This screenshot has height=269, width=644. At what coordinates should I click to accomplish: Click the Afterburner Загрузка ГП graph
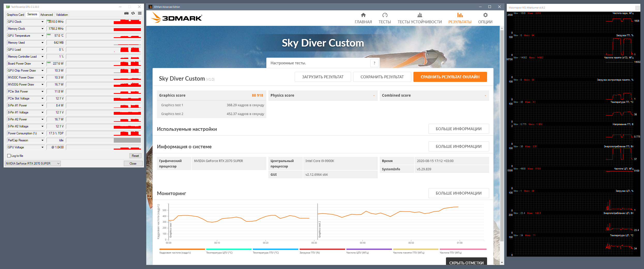point(573,46)
